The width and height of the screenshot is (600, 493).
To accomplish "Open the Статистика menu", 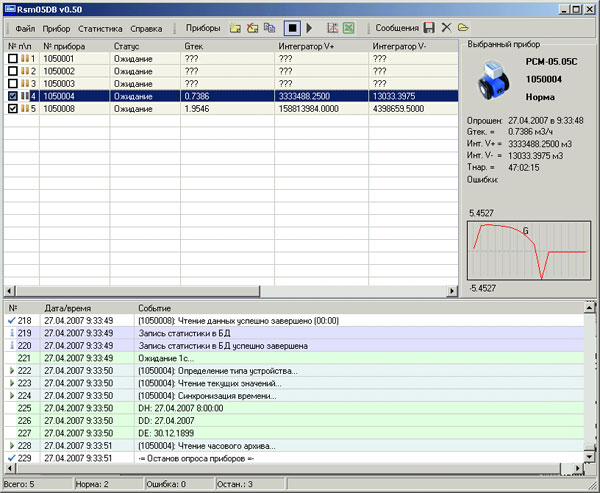I will [x=100, y=29].
